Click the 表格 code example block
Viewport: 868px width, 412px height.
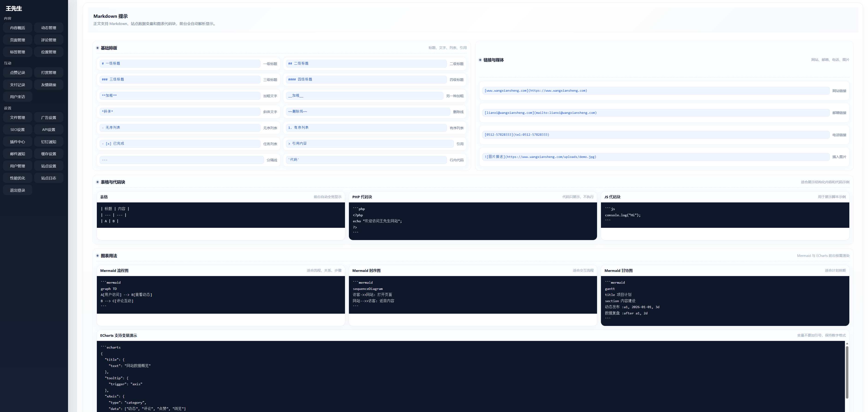point(221,215)
